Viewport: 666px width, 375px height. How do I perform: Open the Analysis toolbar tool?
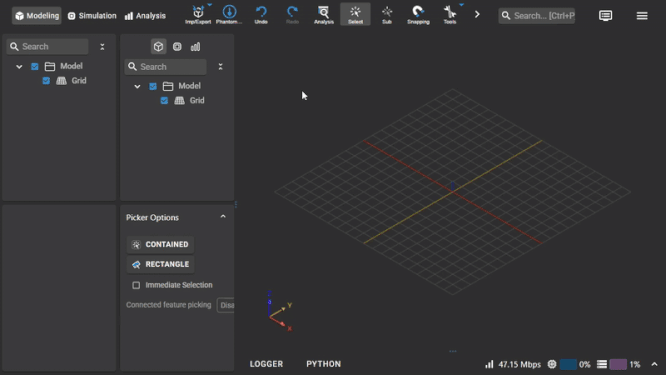[324, 14]
